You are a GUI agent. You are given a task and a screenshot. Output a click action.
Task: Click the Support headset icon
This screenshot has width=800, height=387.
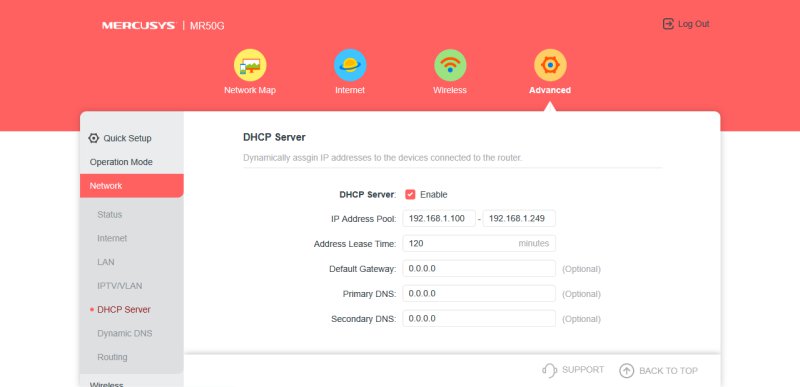click(x=549, y=370)
